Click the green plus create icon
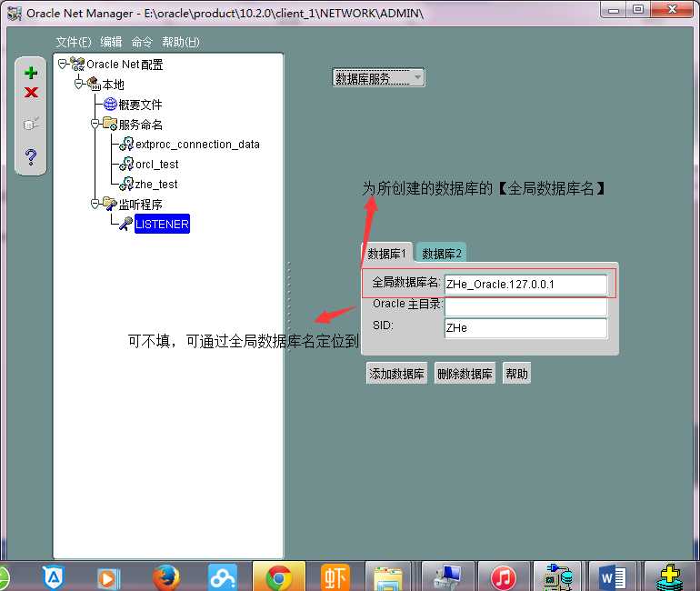Screen dimensions: 700x591 pos(31,73)
